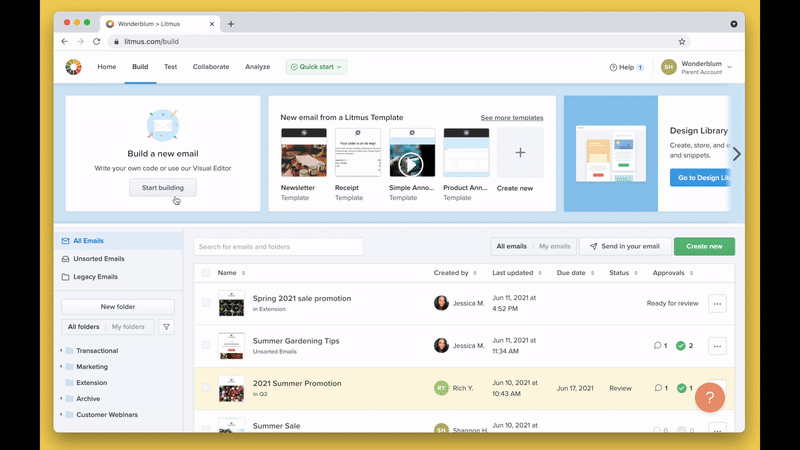Click the plus Create new template tile
Screen dimensions: 800x450
click(x=520, y=153)
